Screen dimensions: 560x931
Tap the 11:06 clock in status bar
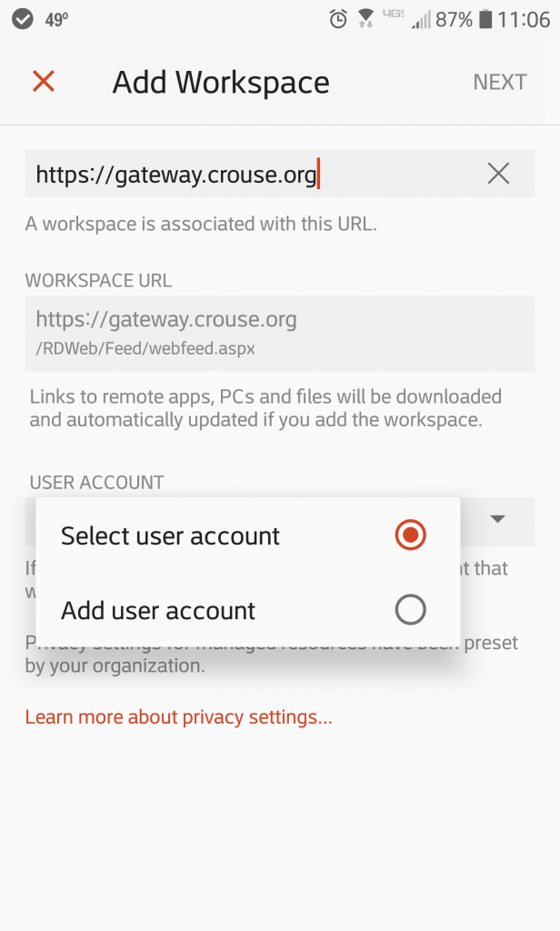pos(523,20)
